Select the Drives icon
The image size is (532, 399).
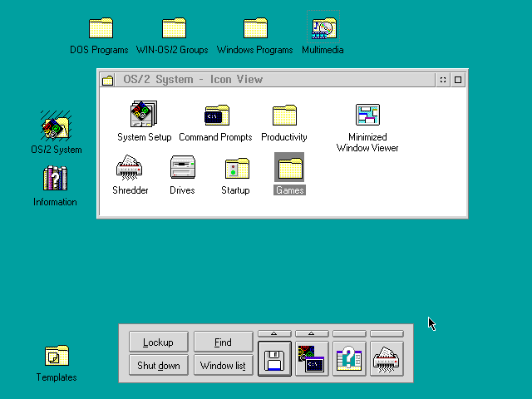pos(183,167)
